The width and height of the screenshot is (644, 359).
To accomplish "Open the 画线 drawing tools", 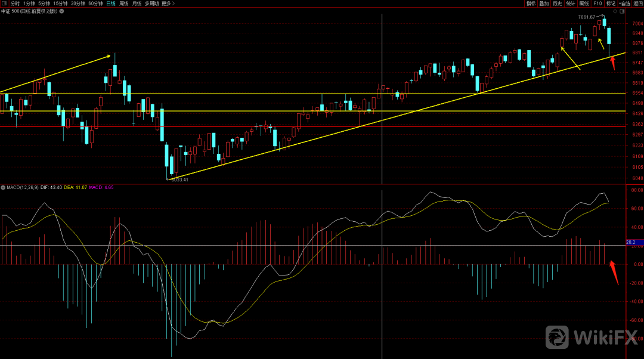I will pyautogui.click(x=584, y=4).
